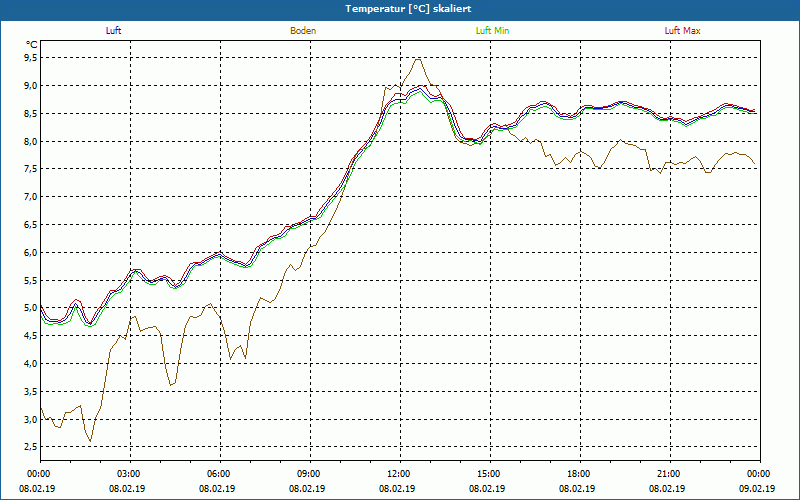Screen dimensions: 800x500
Task: Click the 06:00 time axis label
Action: [218, 474]
